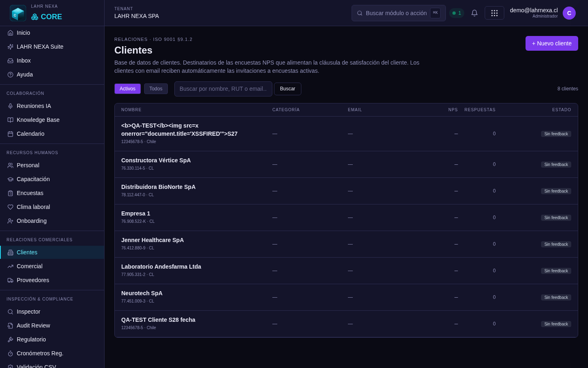Select Audit Review label in sidebar

coord(33,325)
